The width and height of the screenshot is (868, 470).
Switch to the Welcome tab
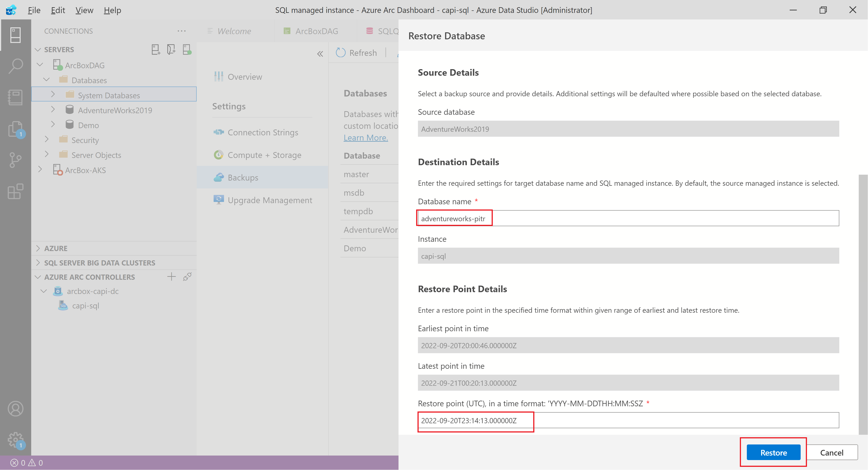click(234, 31)
